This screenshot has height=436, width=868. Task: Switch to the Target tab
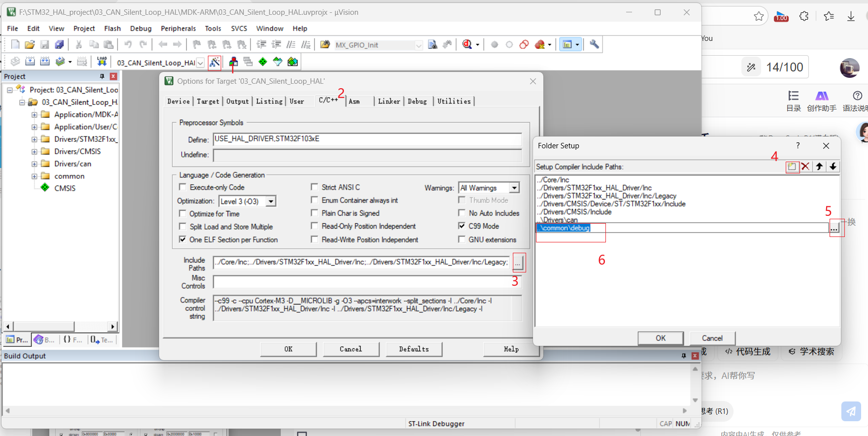pos(208,101)
